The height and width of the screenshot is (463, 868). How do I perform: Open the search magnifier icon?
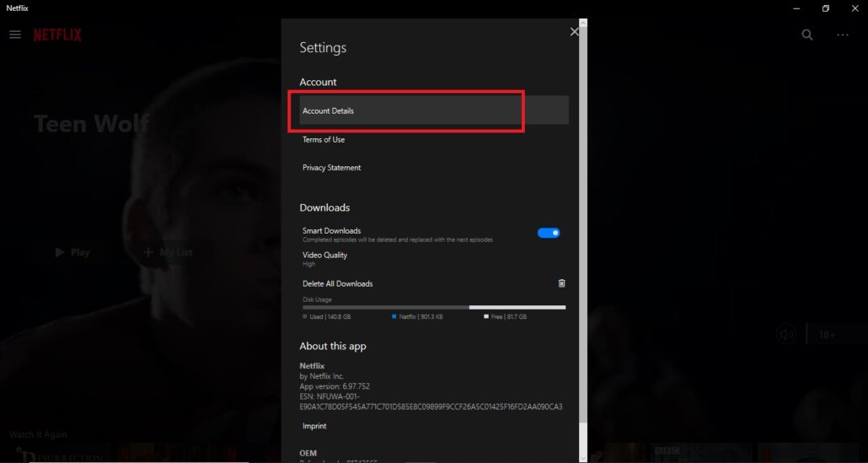coord(807,35)
